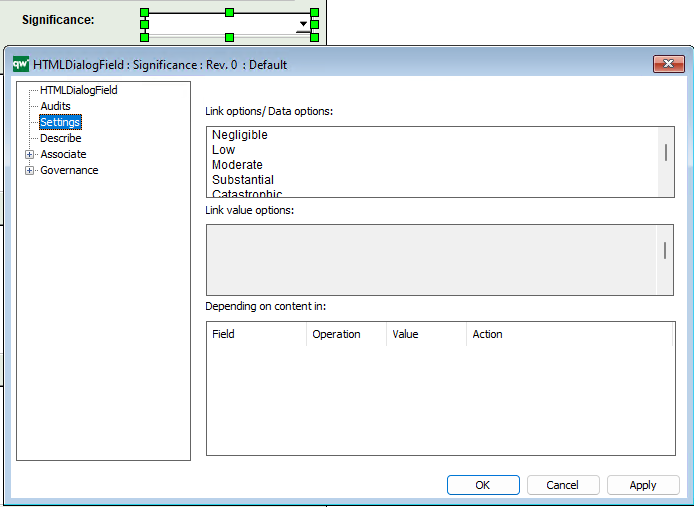Select HTMLDialogField in the tree

pos(78,90)
